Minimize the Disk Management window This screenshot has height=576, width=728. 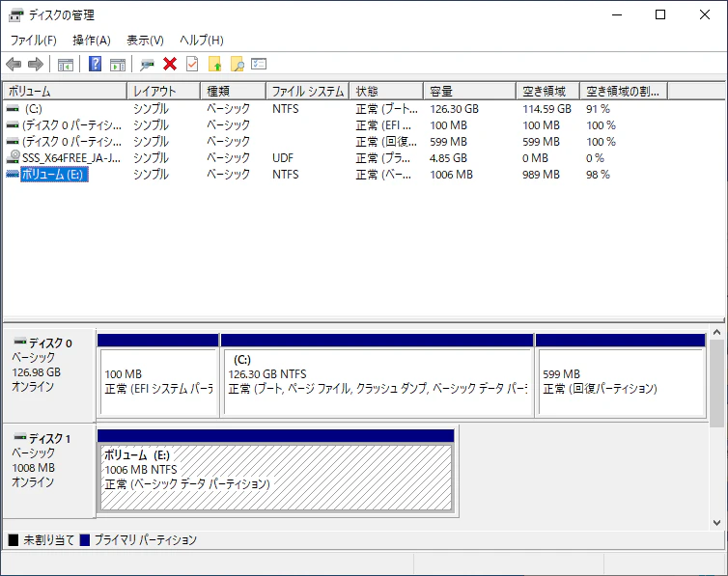617,14
